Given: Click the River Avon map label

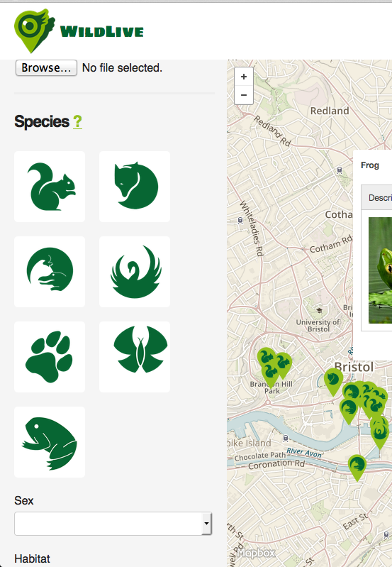Looking at the screenshot, I should [304, 452].
